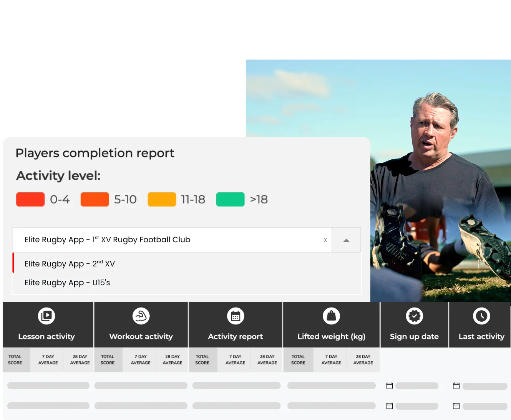Click the 1st XV Rugby Football Club selection field
This screenshot has height=420, width=511.
point(172,240)
